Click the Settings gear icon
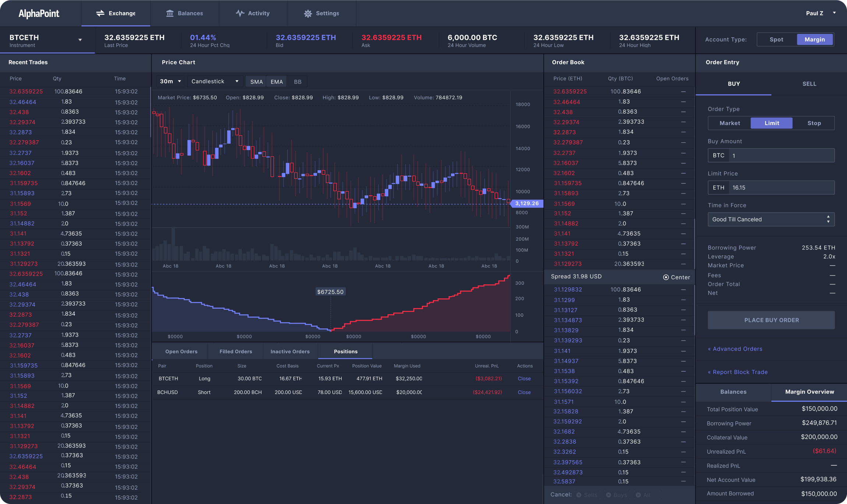847x504 pixels. (x=308, y=14)
